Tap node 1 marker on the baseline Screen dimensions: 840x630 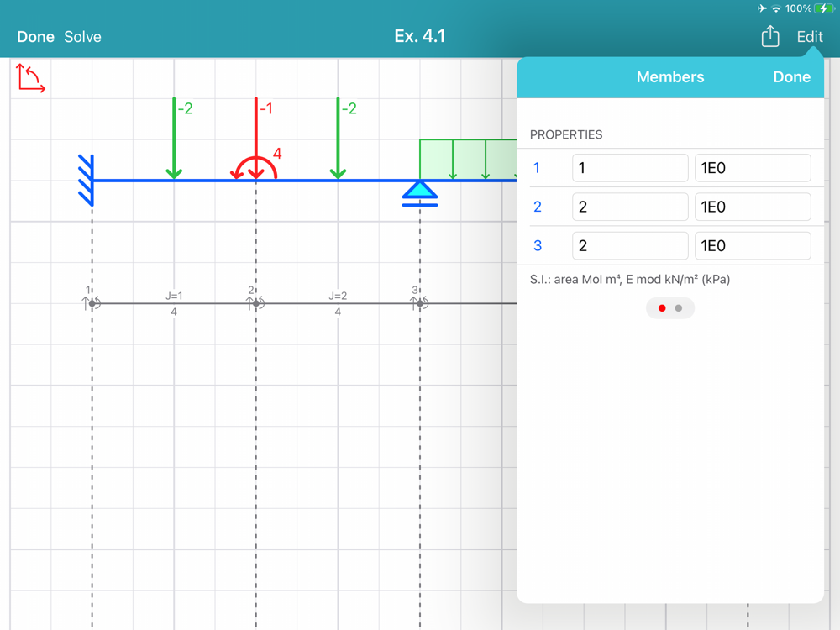pos(92,303)
